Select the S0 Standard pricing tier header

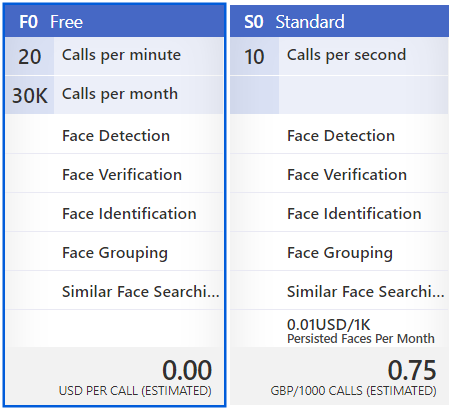339,21
